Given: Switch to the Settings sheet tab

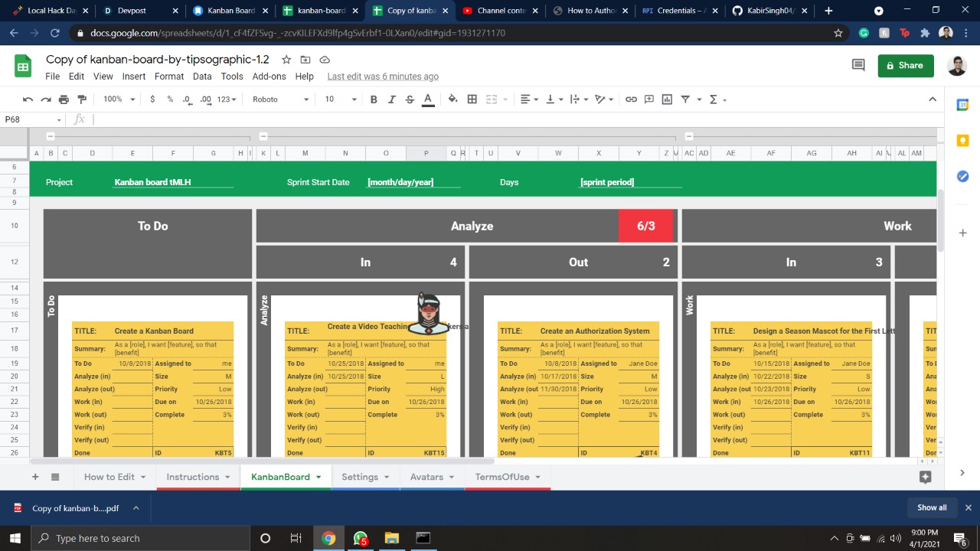Looking at the screenshot, I should click(x=360, y=477).
